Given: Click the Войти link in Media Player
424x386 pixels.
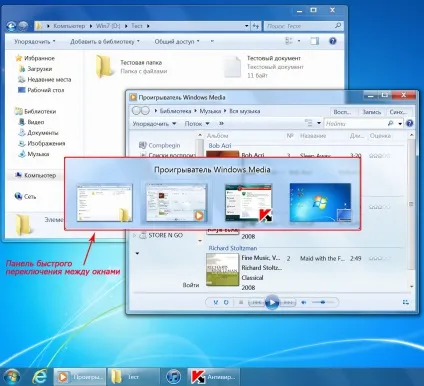Looking at the screenshot, I should pyautogui.click(x=191, y=285).
